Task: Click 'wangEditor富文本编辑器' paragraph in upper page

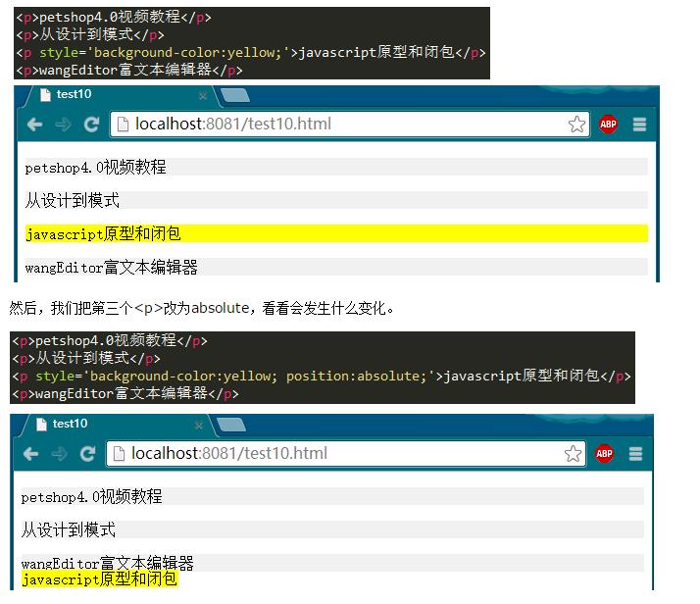Action: point(336,267)
